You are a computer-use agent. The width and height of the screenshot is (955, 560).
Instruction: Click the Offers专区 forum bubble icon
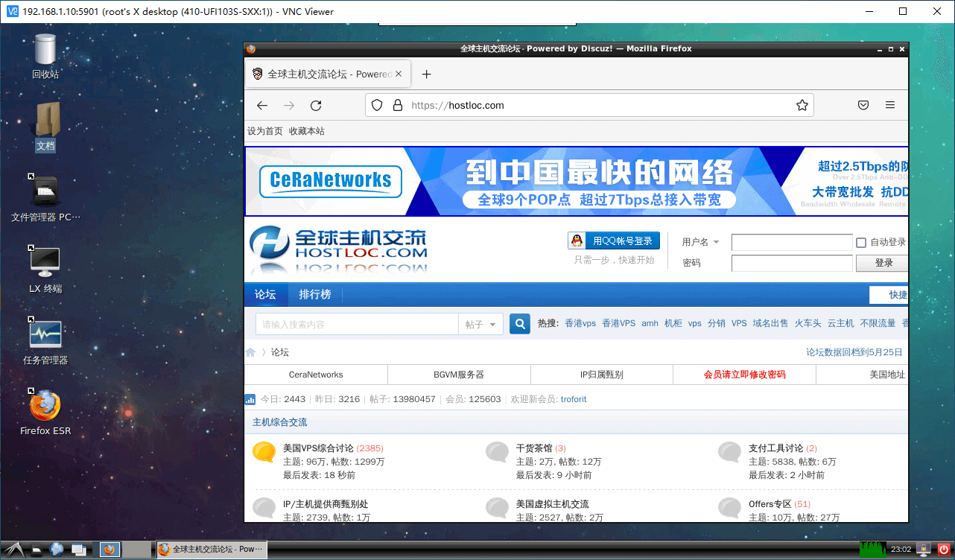point(729,507)
